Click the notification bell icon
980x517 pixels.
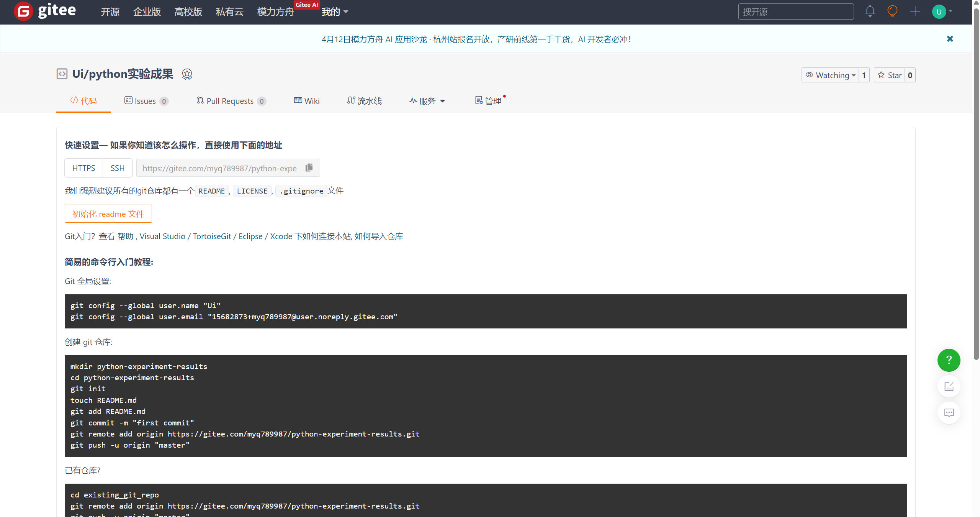coord(870,11)
